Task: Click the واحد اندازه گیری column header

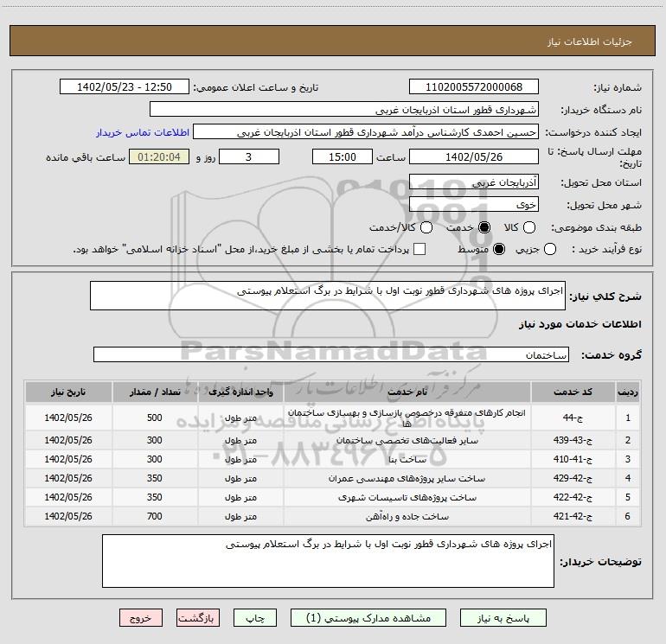Action: tap(240, 392)
